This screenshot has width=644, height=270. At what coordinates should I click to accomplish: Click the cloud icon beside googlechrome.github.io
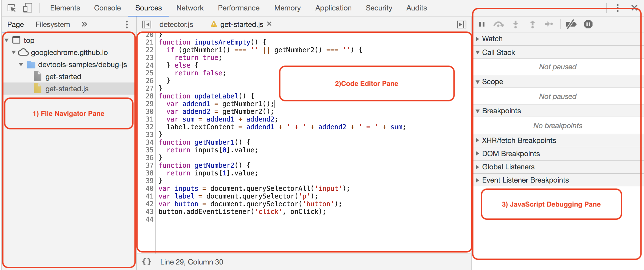tap(23, 52)
